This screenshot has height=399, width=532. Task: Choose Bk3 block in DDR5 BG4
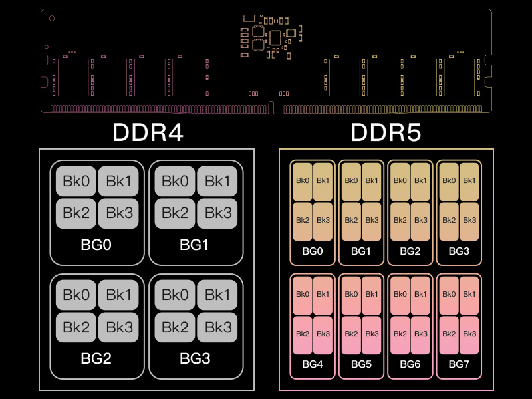coord(323,335)
